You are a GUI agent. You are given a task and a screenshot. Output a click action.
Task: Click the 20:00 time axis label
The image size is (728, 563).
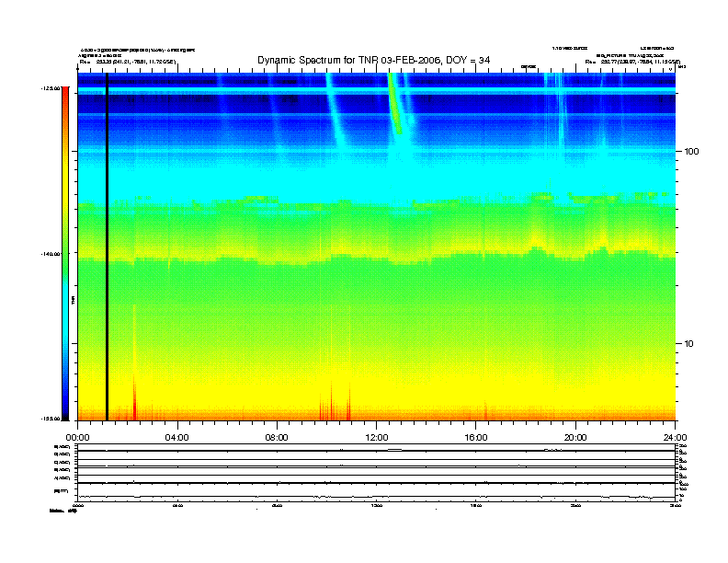[575, 438]
